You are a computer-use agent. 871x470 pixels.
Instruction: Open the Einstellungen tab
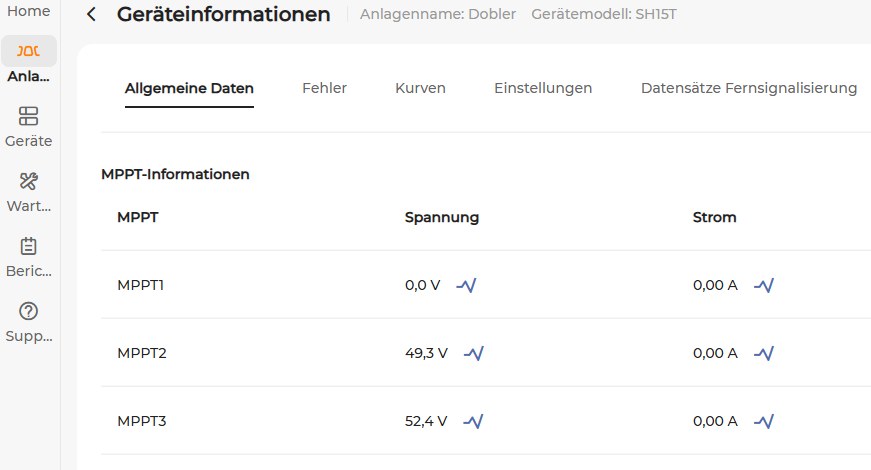click(x=543, y=88)
